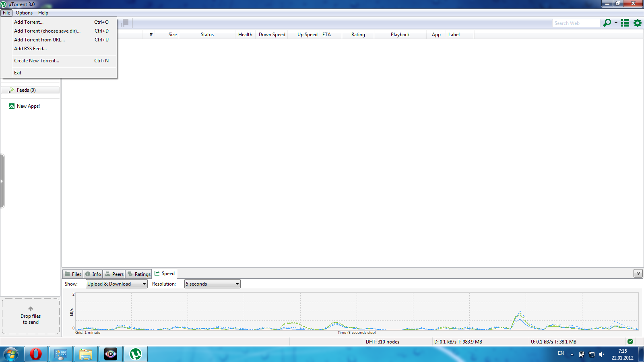Close the open File menu
644x362 pixels.
(6, 13)
